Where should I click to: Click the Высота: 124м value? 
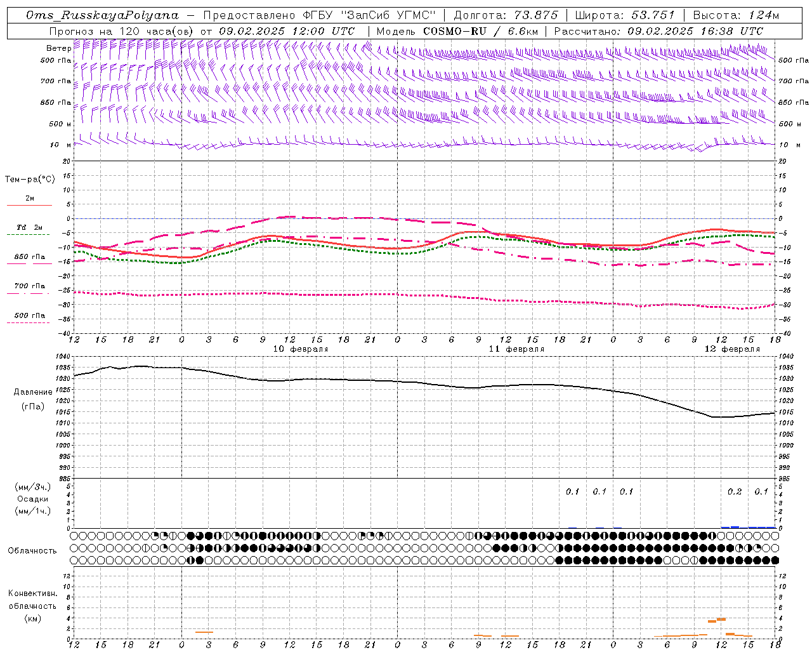(736, 15)
